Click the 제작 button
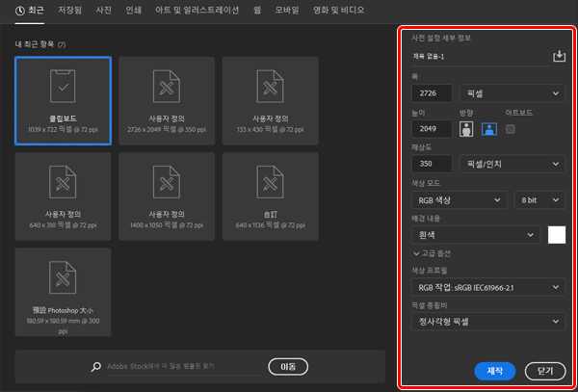 495,370
